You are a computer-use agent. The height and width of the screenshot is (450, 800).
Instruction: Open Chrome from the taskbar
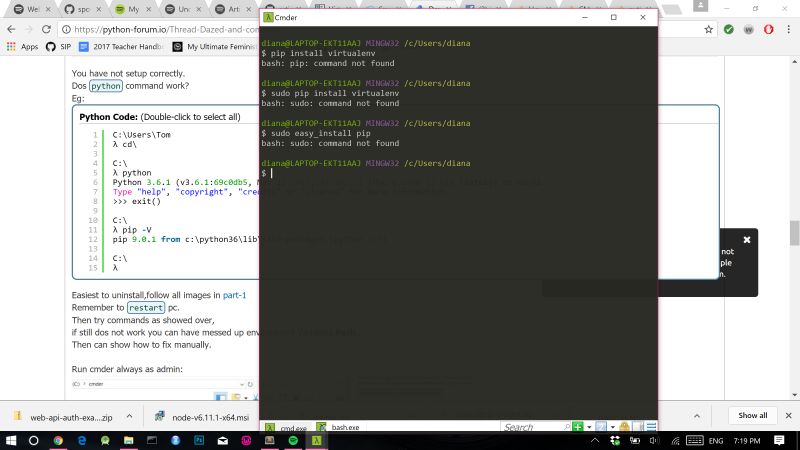58,440
